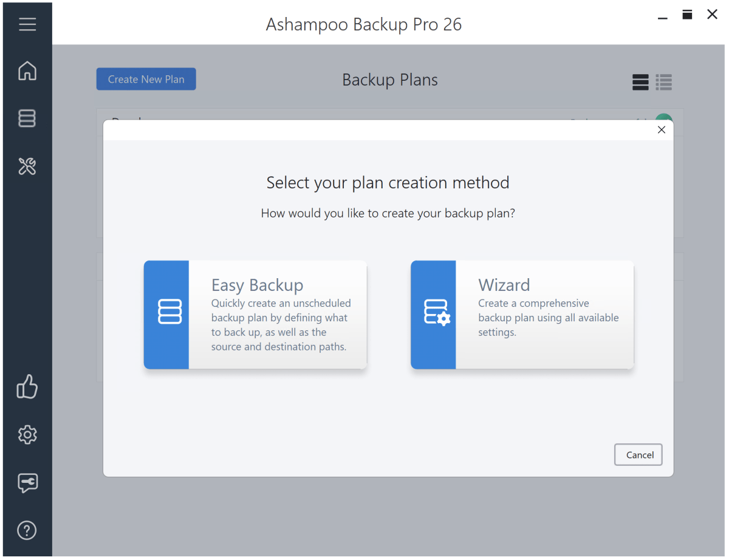Click the Create New Plan button
The width and height of the screenshot is (729, 560).
coord(146,79)
